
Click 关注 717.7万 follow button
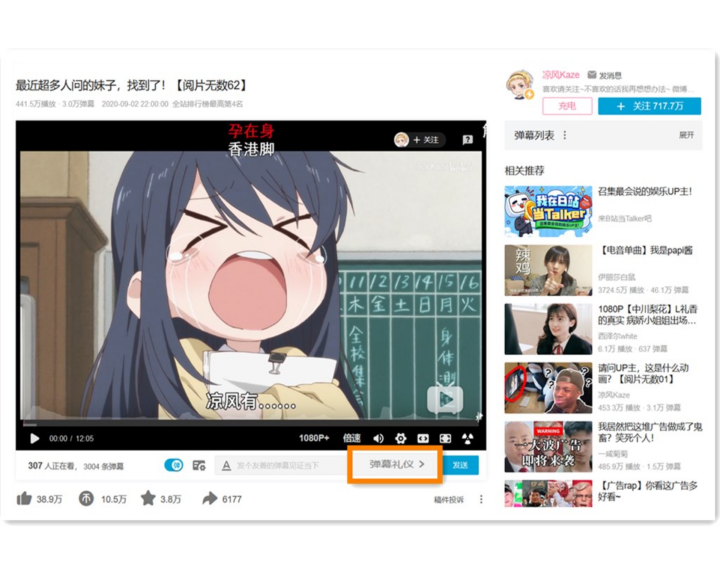[x=649, y=106]
